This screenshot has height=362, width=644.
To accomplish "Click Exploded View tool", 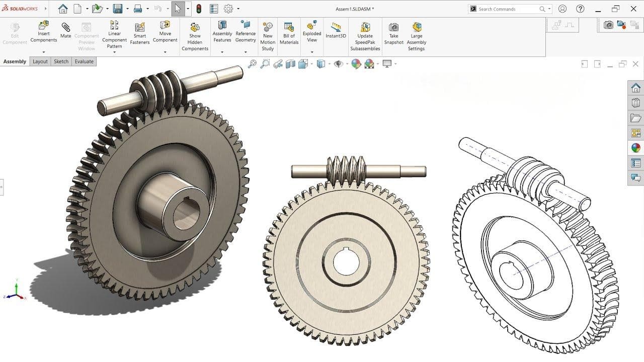I will 312,31.
